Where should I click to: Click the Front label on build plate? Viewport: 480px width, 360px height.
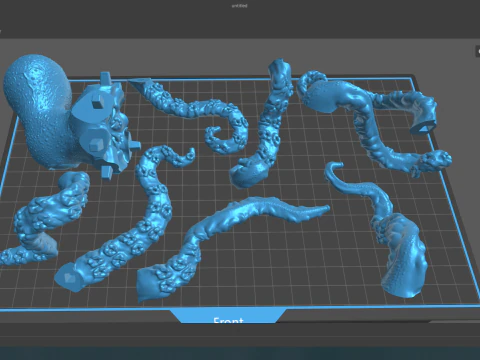(228, 320)
